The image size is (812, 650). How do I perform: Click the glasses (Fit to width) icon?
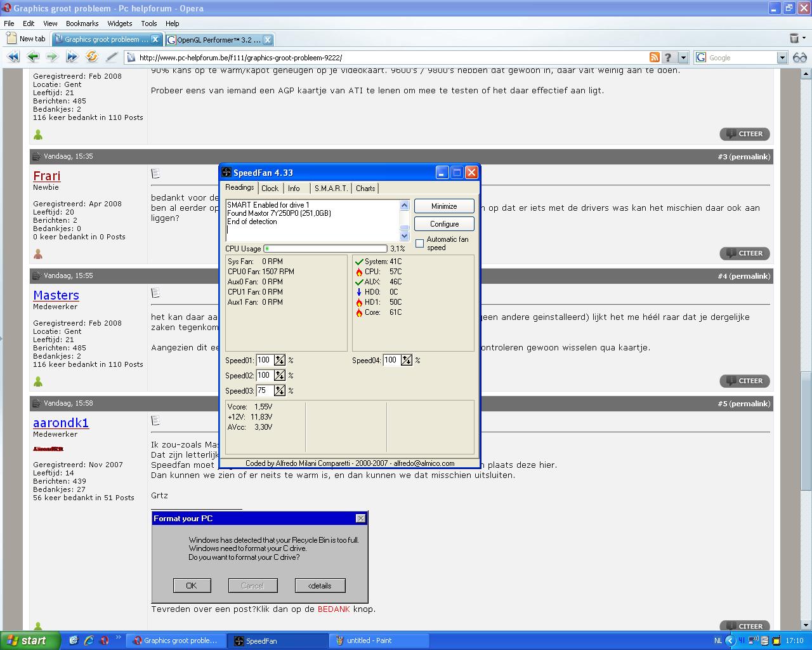coord(799,57)
